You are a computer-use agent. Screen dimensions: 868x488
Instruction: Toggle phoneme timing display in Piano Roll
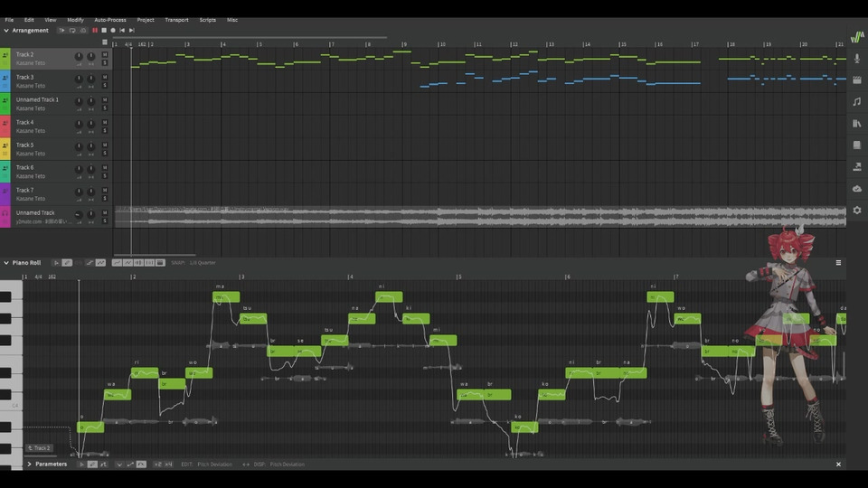click(x=149, y=263)
